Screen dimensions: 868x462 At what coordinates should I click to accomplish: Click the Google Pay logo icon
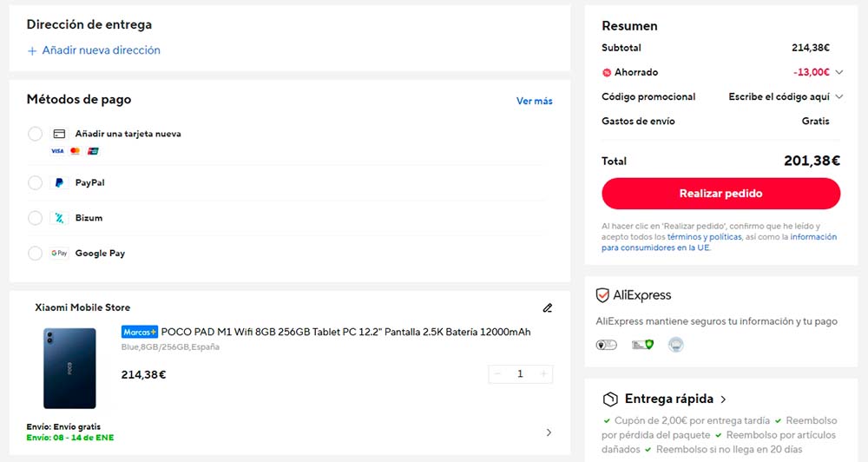[x=59, y=254]
